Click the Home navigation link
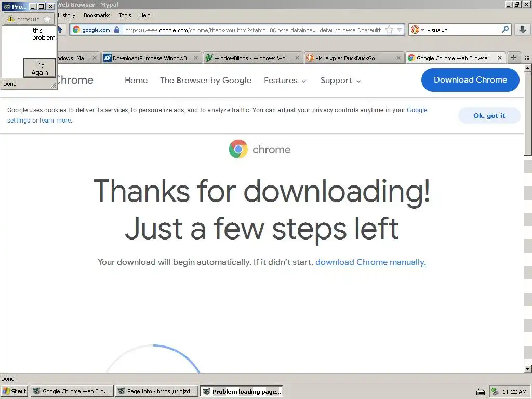 pyautogui.click(x=136, y=81)
